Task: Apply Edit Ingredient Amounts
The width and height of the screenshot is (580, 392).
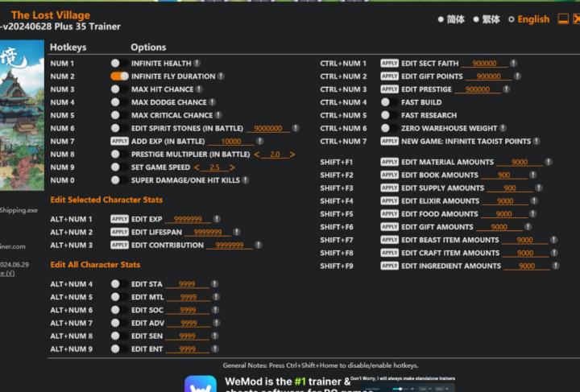Action: (x=390, y=266)
